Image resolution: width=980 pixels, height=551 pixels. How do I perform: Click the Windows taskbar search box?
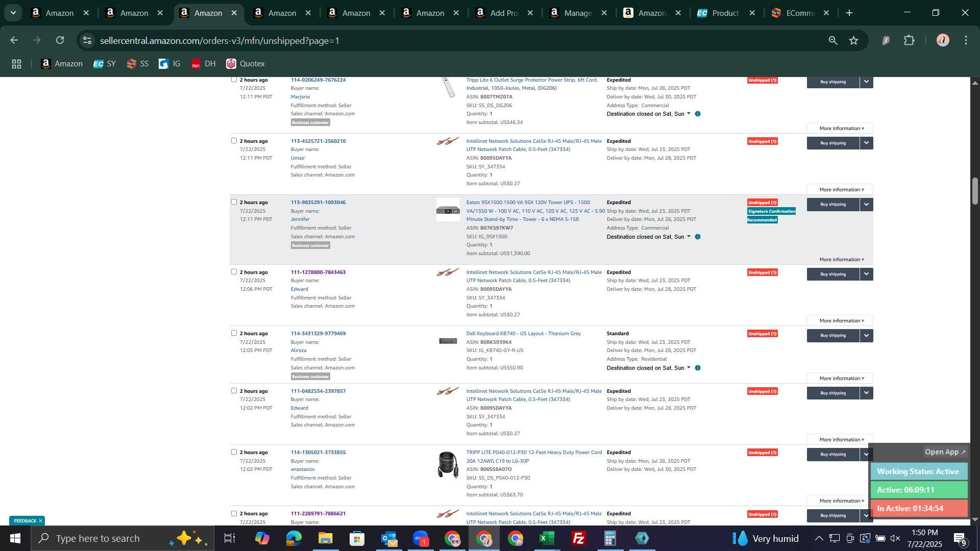(x=122, y=538)
